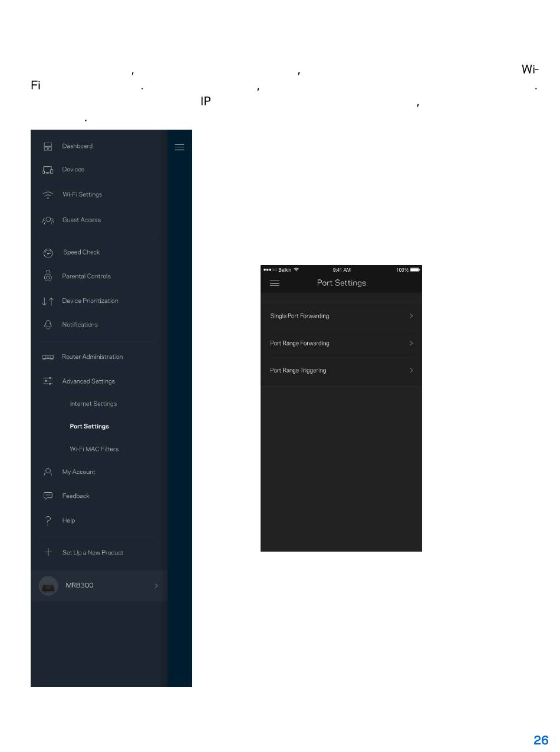560x752 pixels.
Task: Select the Devices icon
Action: tap(48, 170)
